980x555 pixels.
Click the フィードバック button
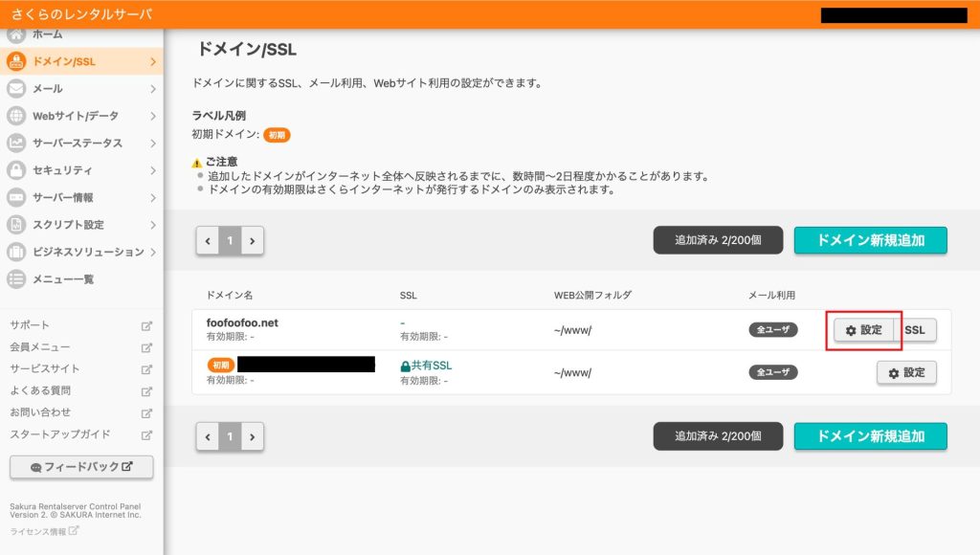point(81,467)
